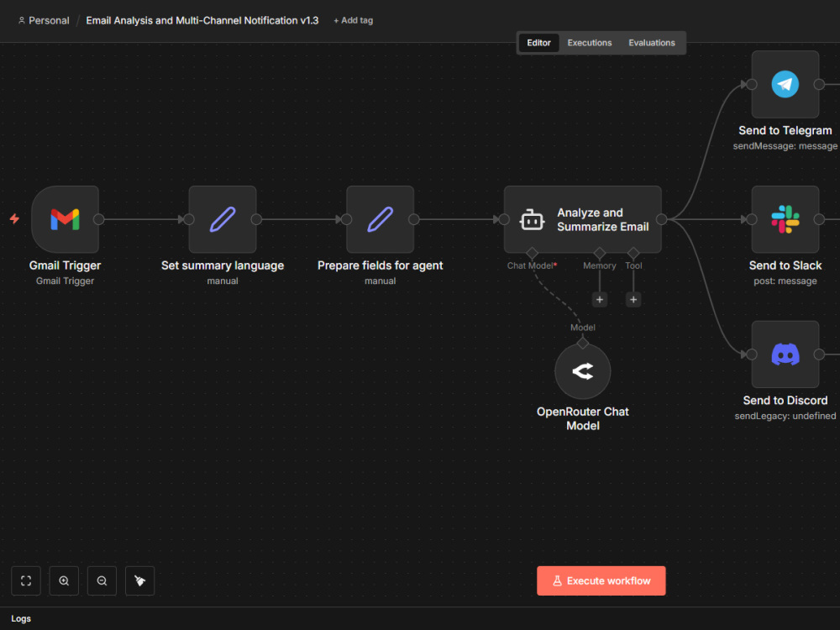Screen dimensions: 840x630
Task: Click the Send to Slack output connector
Action: tap(819, 219)
